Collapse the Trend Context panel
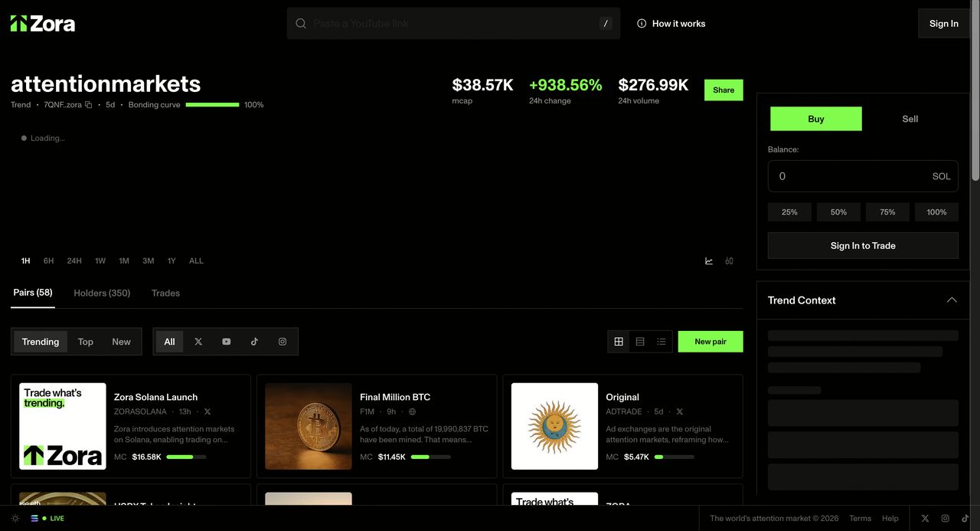This screenshot has width=980, height=531. point(951,300)
